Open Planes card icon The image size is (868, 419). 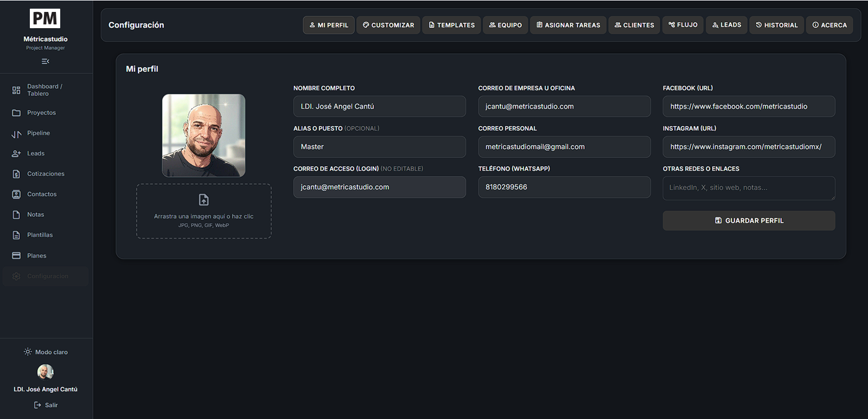pos(16,255)
